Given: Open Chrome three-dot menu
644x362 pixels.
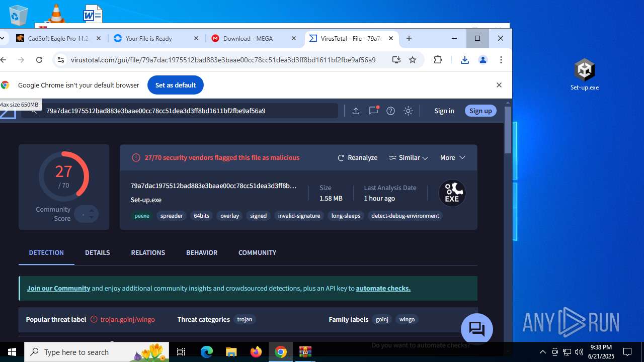Looking at the screenshot, I should (501, 60).
